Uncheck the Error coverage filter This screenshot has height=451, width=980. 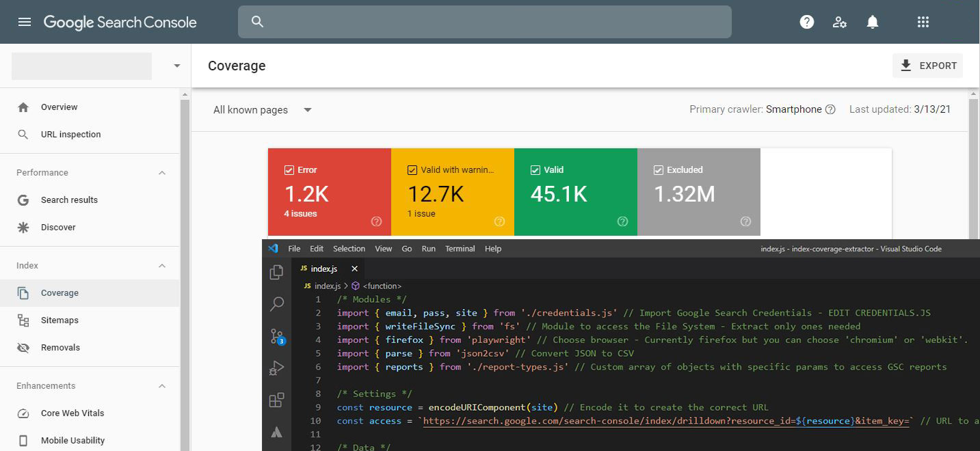coord(290,169)
